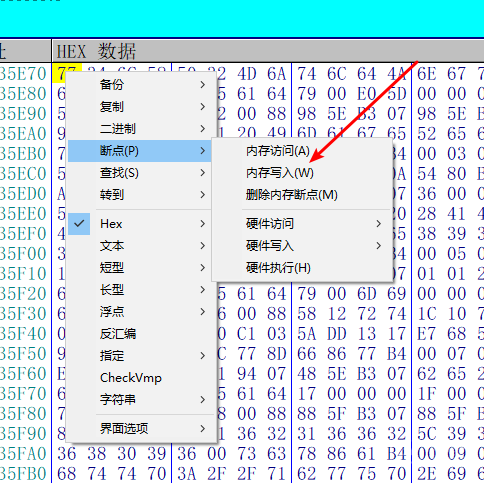Expand arrow next to 复制
Viewport: 484px width, 483px height.
click(203, 107)
